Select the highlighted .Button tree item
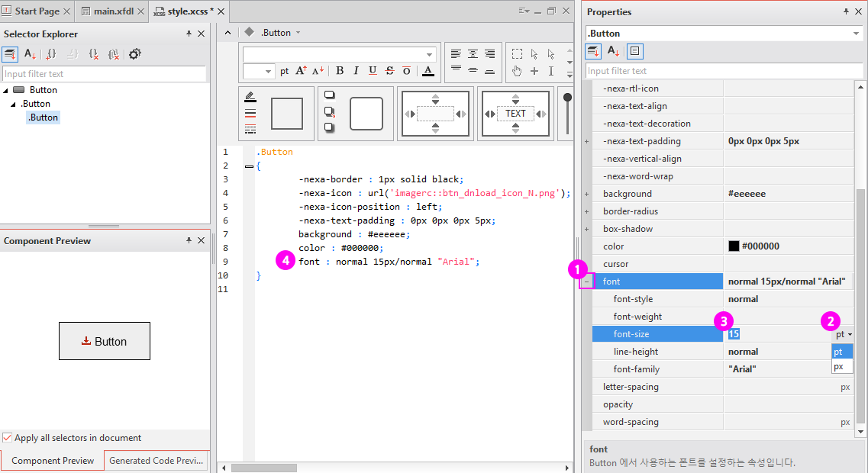The width and height of the screenshot is (868, 473). [x=44, y=117]
